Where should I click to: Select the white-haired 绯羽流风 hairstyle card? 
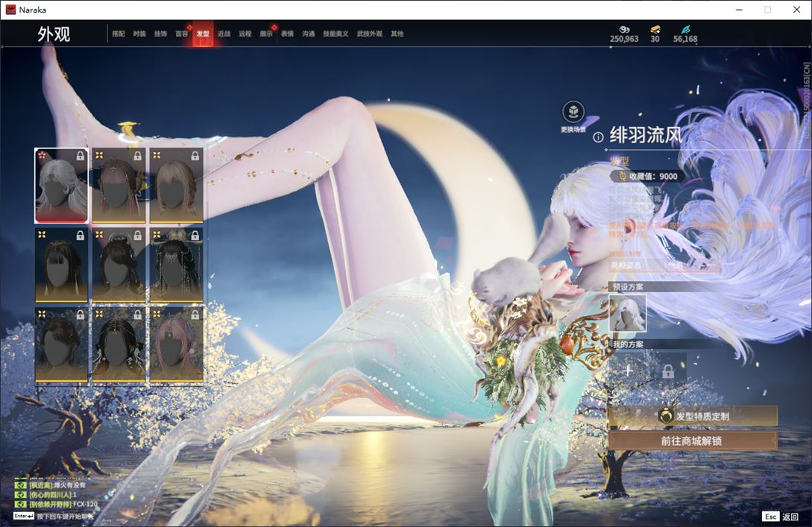[61, 186]
